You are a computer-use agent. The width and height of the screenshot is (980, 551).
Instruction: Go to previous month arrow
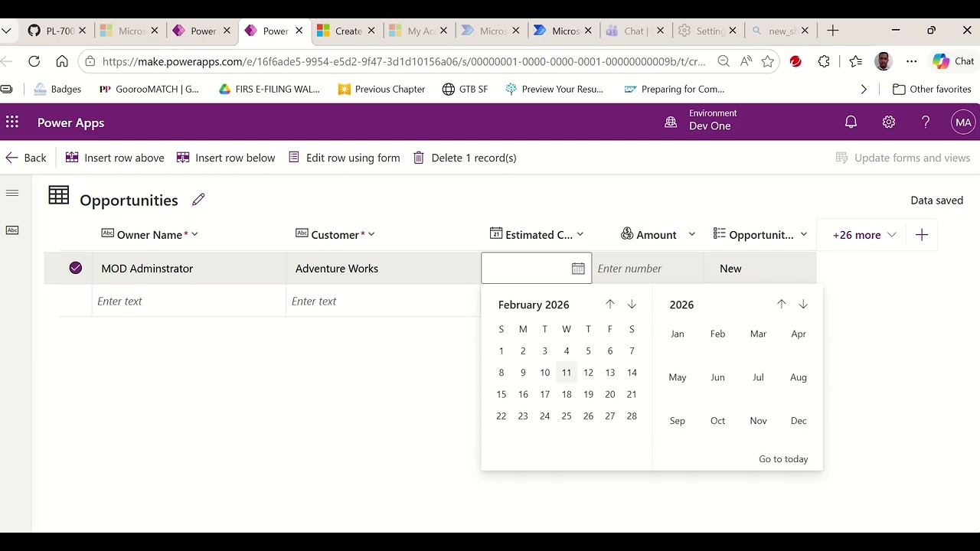pyautogui.click(x=610, y=304)
